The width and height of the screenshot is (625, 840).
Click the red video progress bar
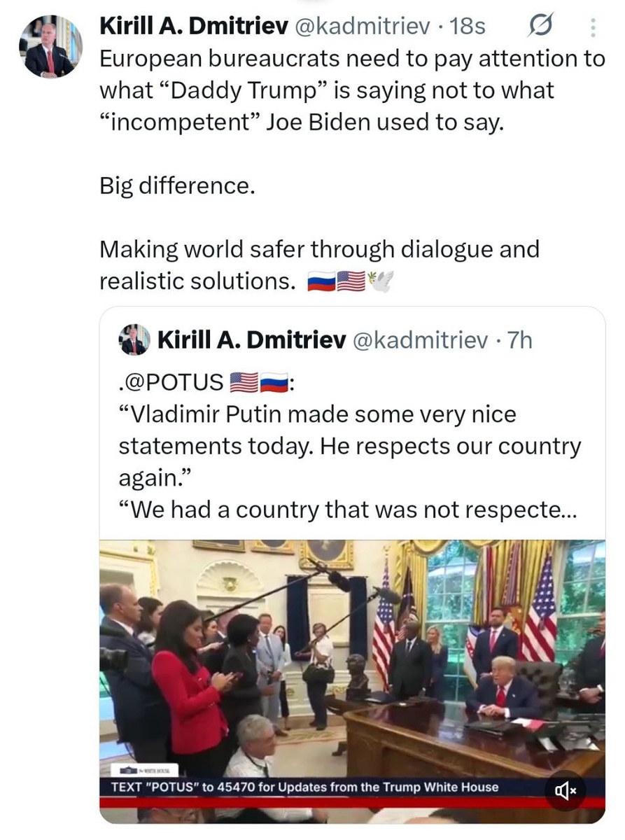tap(352, 802)
